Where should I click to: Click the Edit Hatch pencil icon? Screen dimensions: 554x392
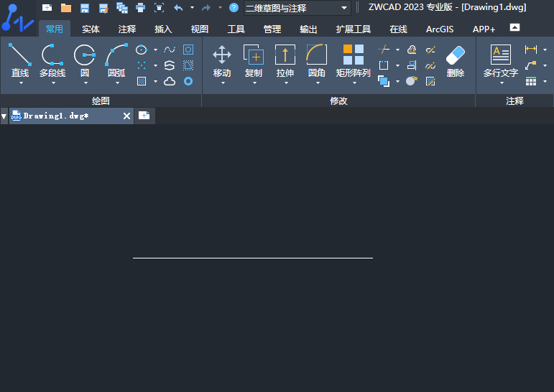coord(430,81)
